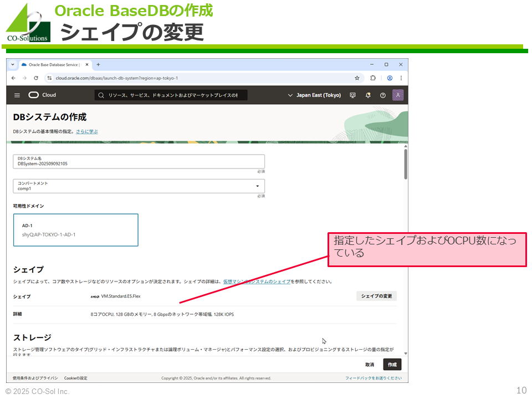Maximize the browser window
The height and width of the screenshot is (399, 532).
386,64
